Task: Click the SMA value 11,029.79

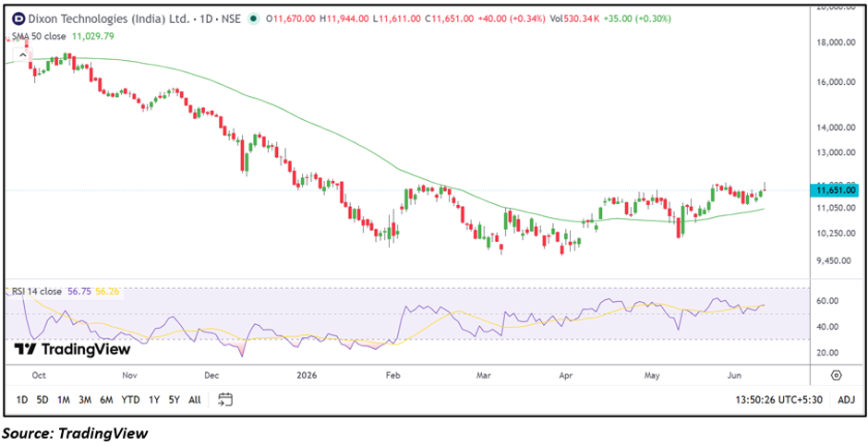Action: [x=93, y=37]
